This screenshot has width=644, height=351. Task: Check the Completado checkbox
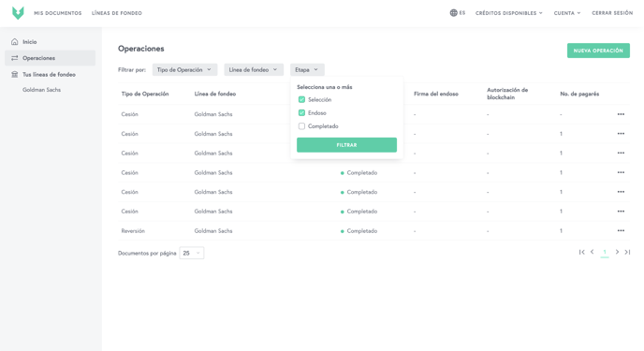point(301,126)
